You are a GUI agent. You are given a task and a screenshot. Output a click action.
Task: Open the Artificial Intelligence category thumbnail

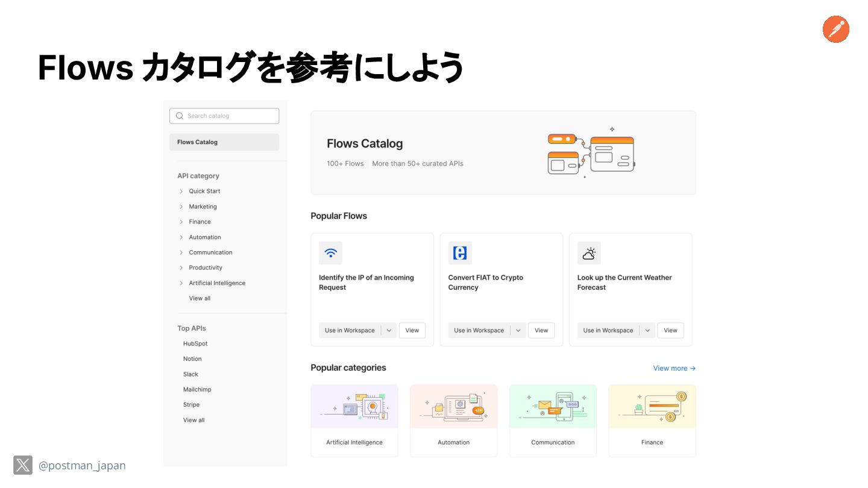tap(354, 407)
